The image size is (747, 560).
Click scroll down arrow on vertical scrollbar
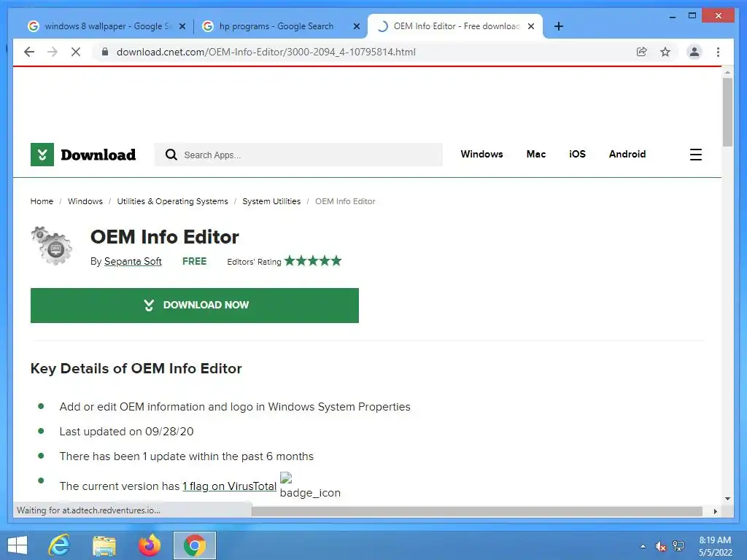pos(727,499)
